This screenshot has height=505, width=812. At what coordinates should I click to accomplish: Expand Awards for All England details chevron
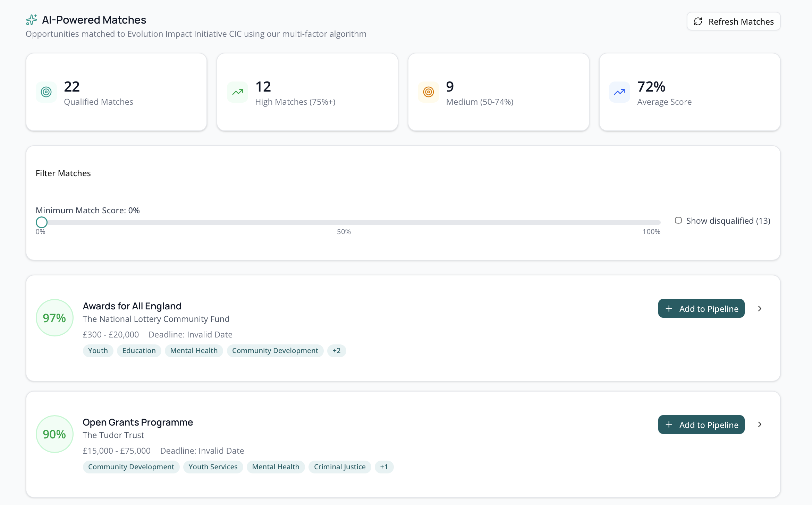pos(760,308)
